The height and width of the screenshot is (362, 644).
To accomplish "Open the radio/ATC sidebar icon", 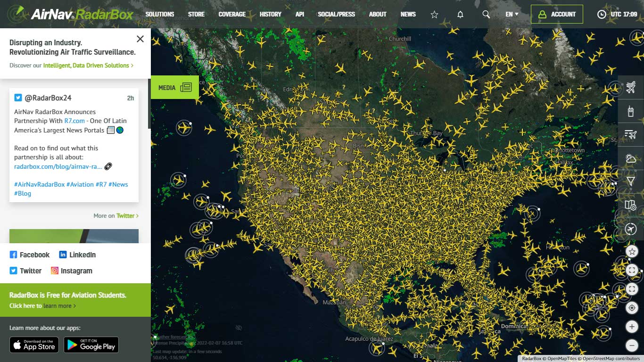I will pos(631,111).
